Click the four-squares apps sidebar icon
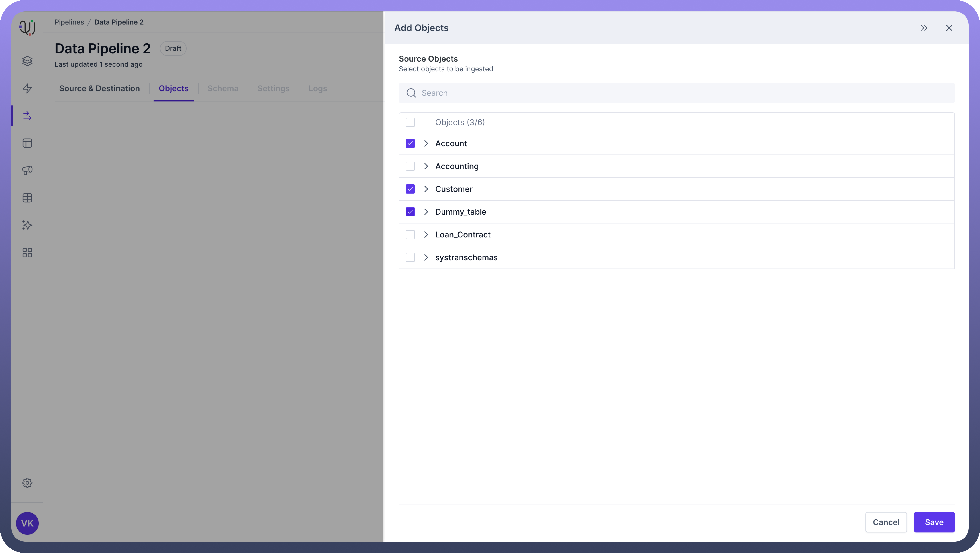 tap(27, 253)
